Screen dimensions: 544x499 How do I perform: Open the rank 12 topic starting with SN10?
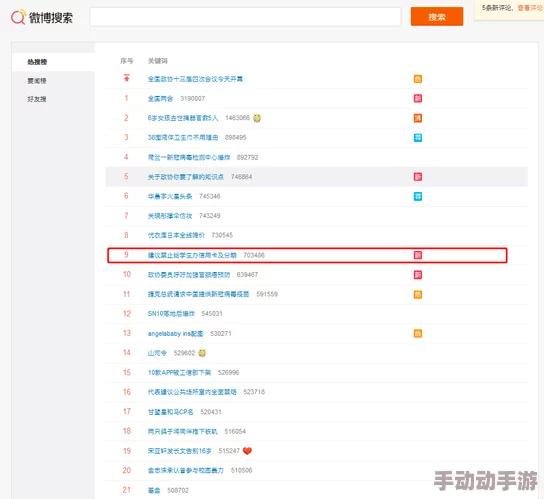coord(171,314)
